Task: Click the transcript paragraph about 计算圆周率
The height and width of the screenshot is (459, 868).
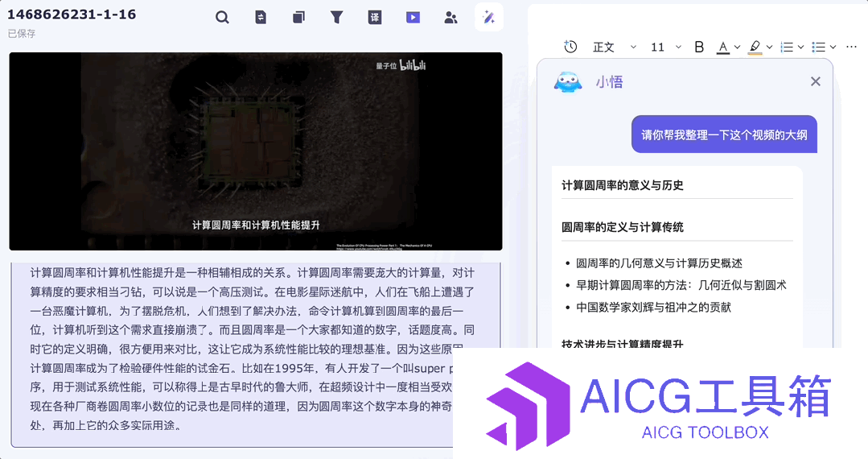Action: pos(252,349)
